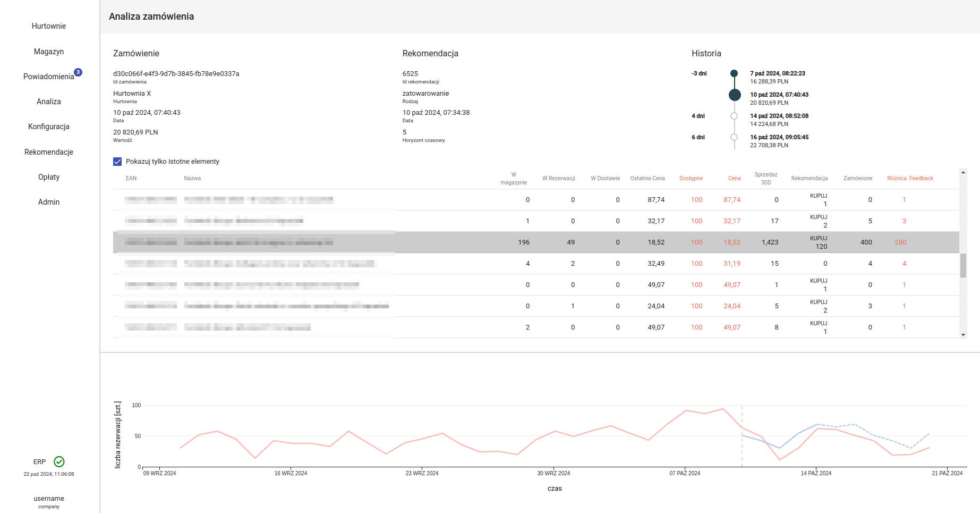Select the 10 paź 2024 history timeline node
This screenshot has height=513, width=980.
pyautogui.click(x=735, y=95)
